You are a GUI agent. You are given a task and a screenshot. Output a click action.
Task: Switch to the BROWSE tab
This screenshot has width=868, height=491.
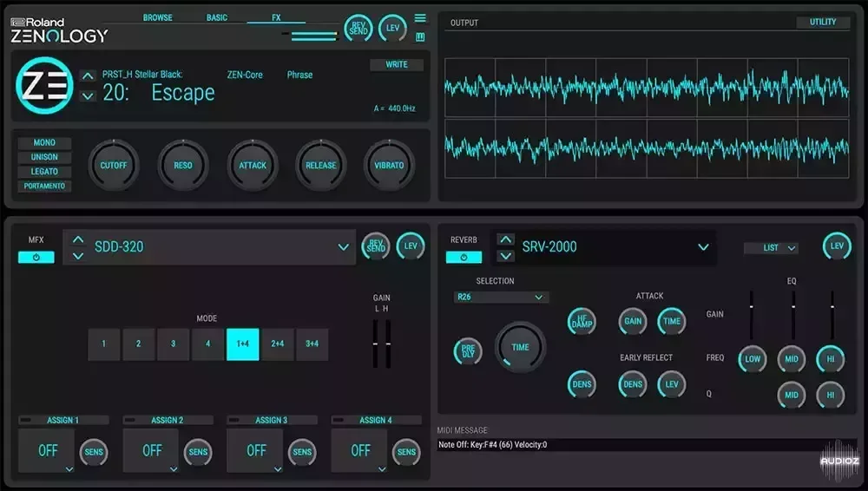[x=158, y=17]
